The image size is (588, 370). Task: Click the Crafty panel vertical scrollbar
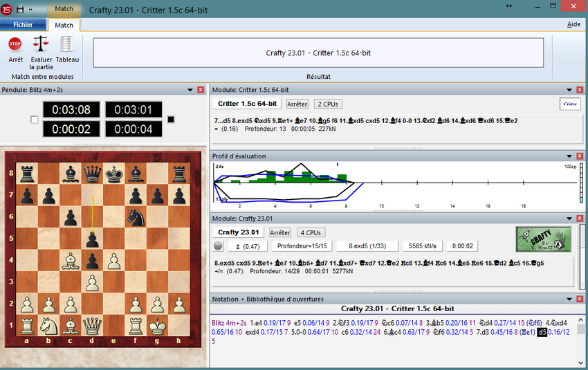[x=582, y=257]
